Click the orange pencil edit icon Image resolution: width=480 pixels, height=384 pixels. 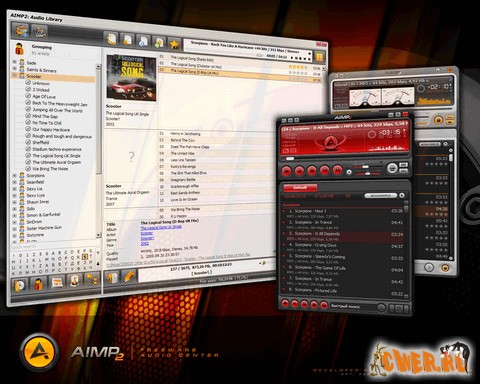point(128,277)
